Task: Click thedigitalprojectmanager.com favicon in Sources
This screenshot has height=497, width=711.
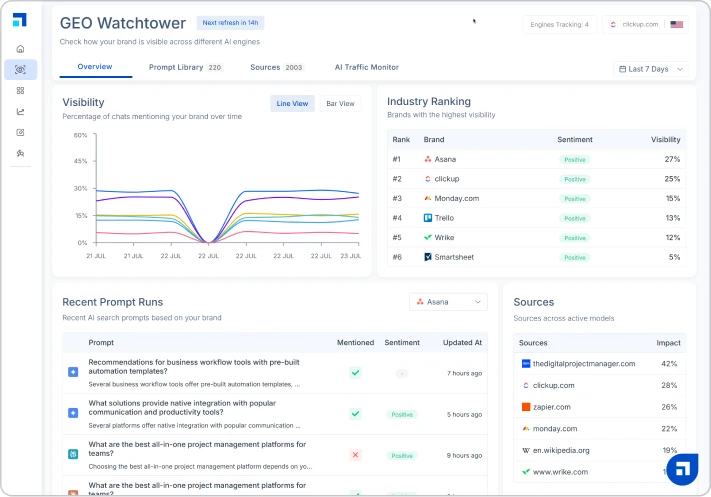Action: (526, 363)
